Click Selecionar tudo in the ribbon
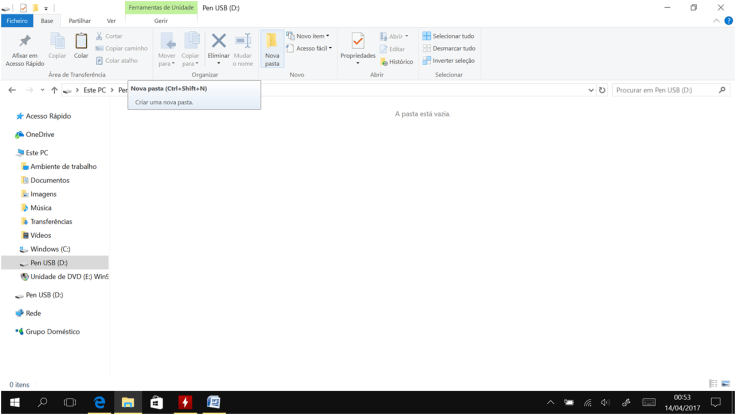The width and height of the screenshot is (736, 415). tap(448, 36)
